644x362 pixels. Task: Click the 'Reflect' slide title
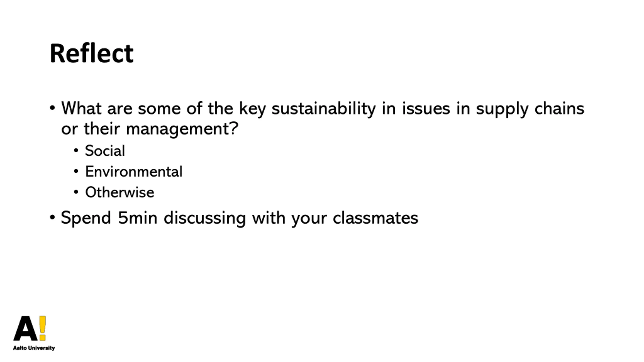coord(92,53)
